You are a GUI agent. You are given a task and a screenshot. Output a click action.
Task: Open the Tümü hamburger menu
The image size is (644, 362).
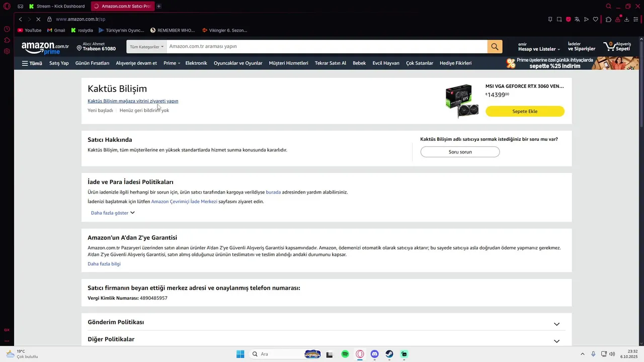click(x=32, y=63)
